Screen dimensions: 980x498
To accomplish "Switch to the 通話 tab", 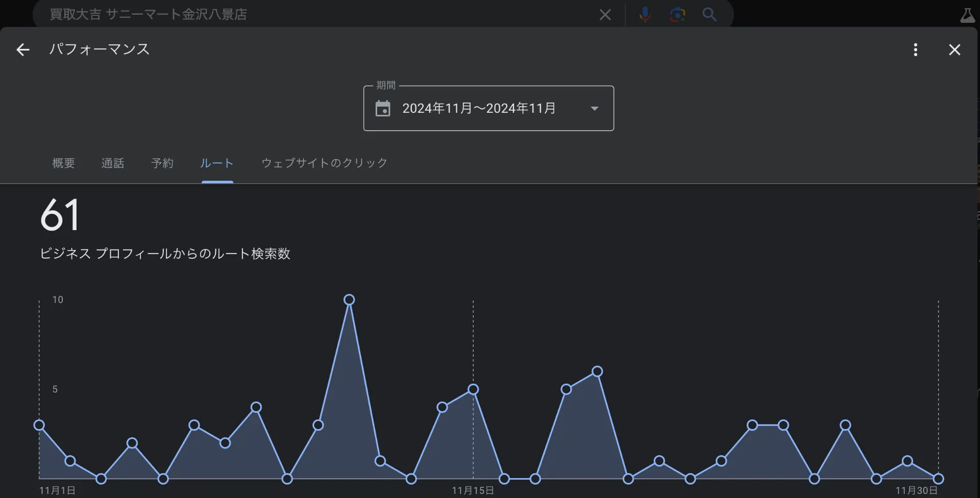I will coord(113,163).
